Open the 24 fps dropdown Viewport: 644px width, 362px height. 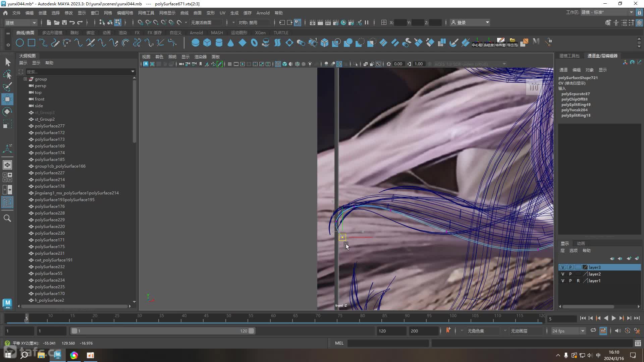[x=568, y=331]
